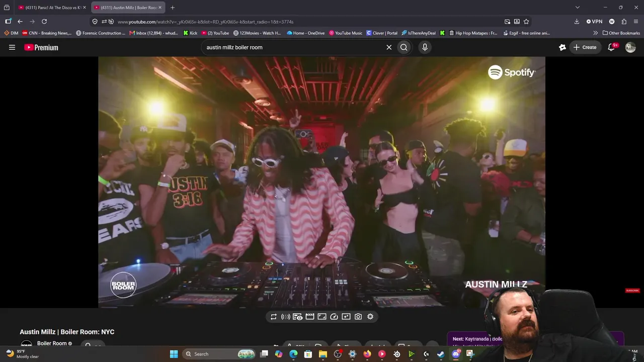
Task: Open the enhancer toolbar settings gear
Action: tap(370, 317)
